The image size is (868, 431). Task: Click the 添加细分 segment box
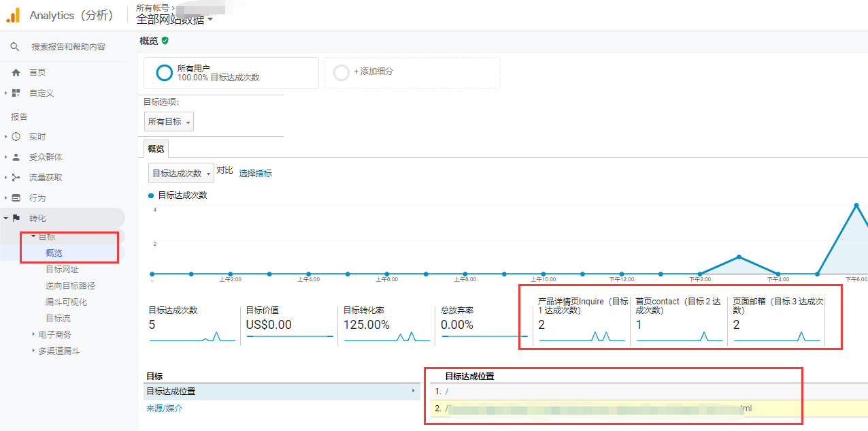(x=412, y=72)
